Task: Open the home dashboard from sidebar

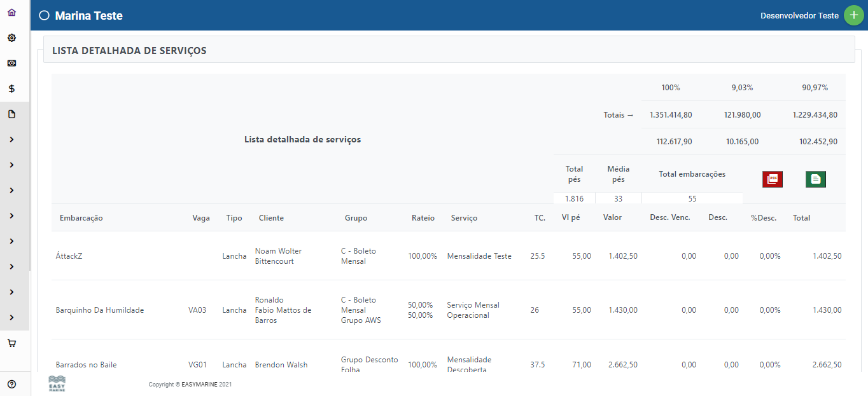Action: click(11, 11)
